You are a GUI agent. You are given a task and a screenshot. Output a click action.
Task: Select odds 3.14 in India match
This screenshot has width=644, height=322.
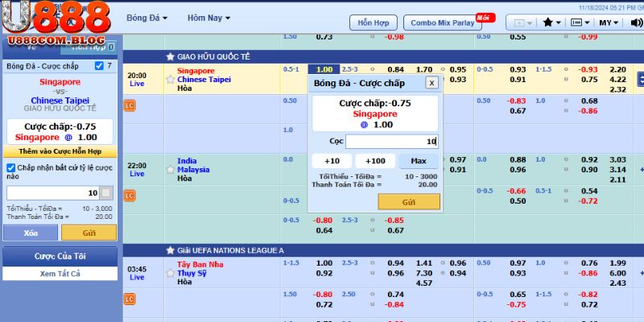tap(618, 170)
